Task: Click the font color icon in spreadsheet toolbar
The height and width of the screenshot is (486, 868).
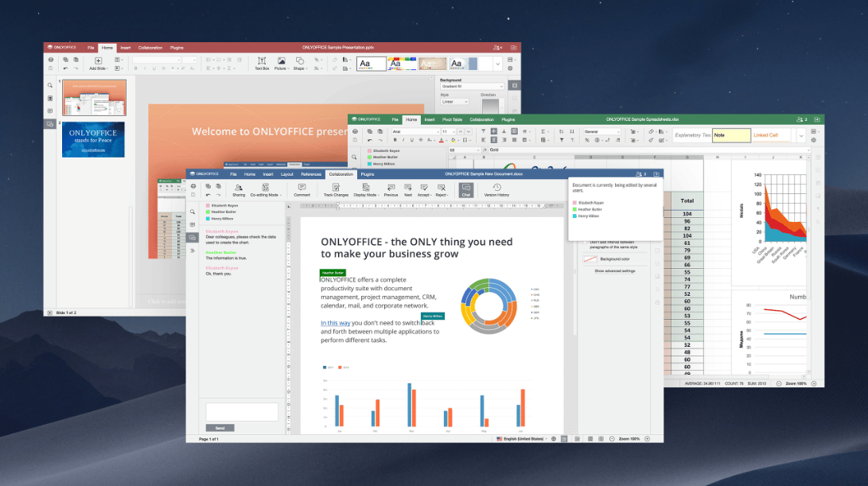Action: pos(442,140)
